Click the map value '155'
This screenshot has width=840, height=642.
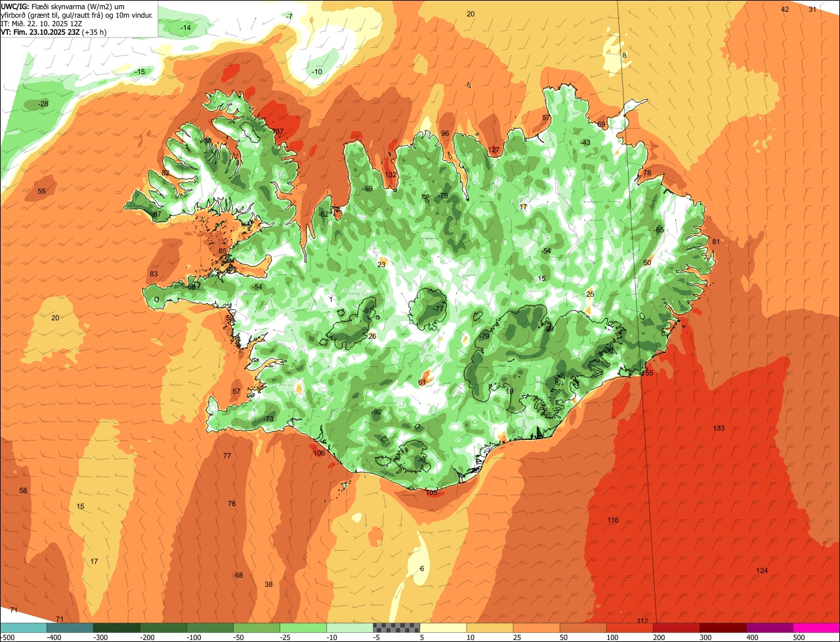coord(647,373)
